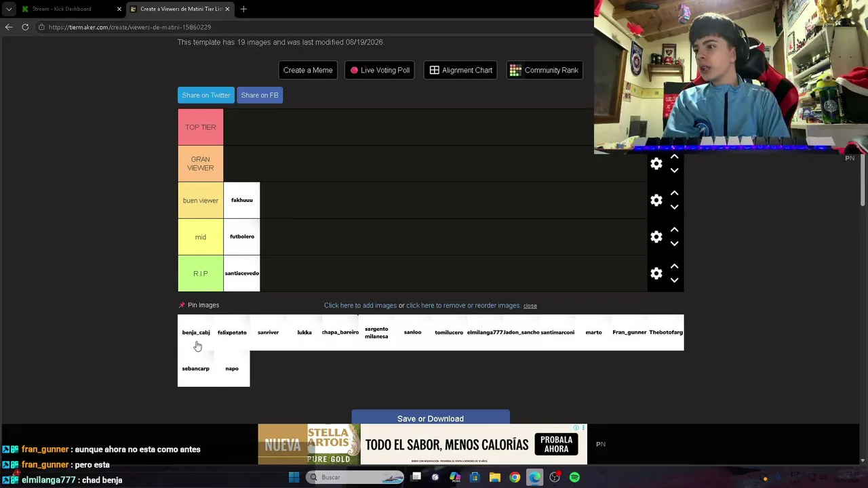Select the GRAN VIEWER label cell
This screenshot has width=868, height=488.
coord(201,164)
